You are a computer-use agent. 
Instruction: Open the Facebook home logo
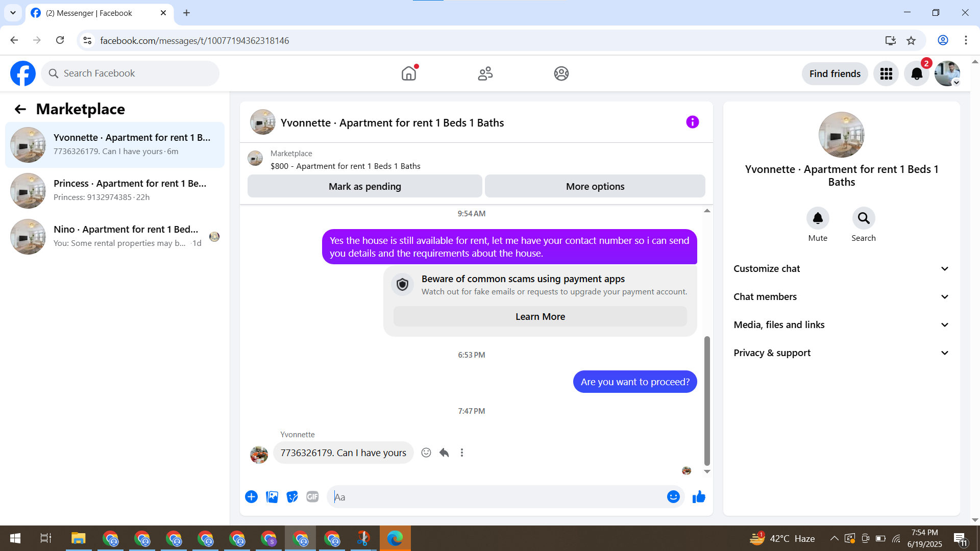pos(23,73)
